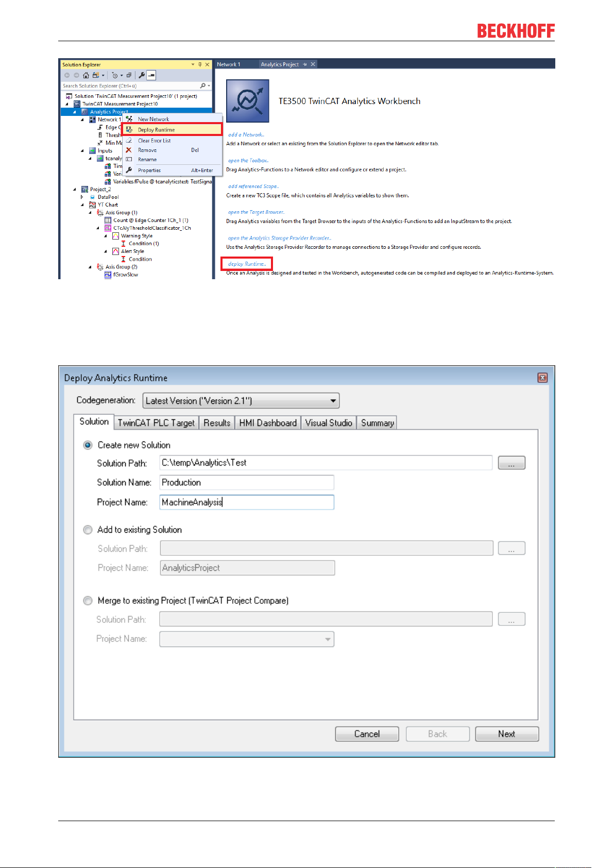Click the Clear Error List eraser icon

point(129,140)
